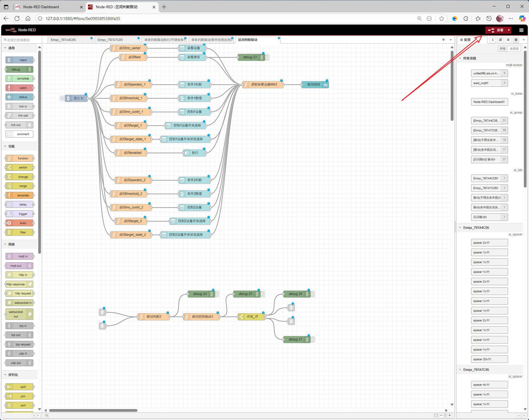
Task: Open the debug messages sidebar tab (bug icon)
Action: [508, 40]
